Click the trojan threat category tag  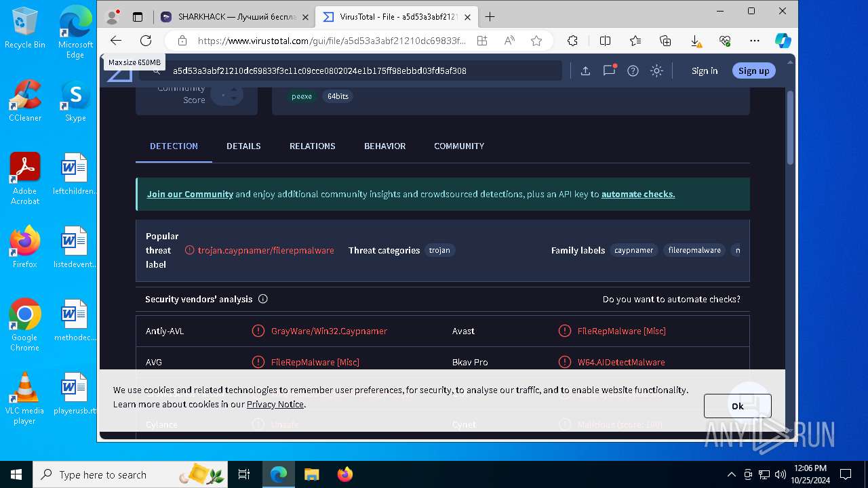click(439, 250)
